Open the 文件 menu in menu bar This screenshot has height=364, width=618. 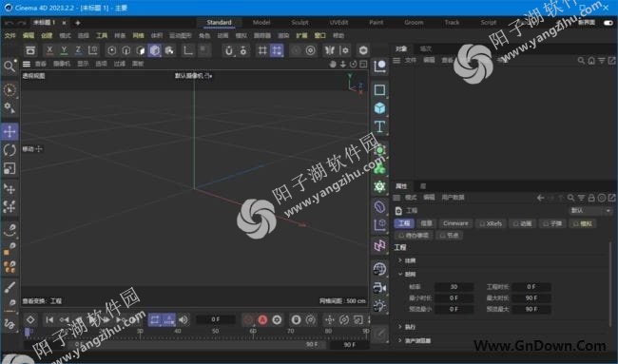click(10, 35)
